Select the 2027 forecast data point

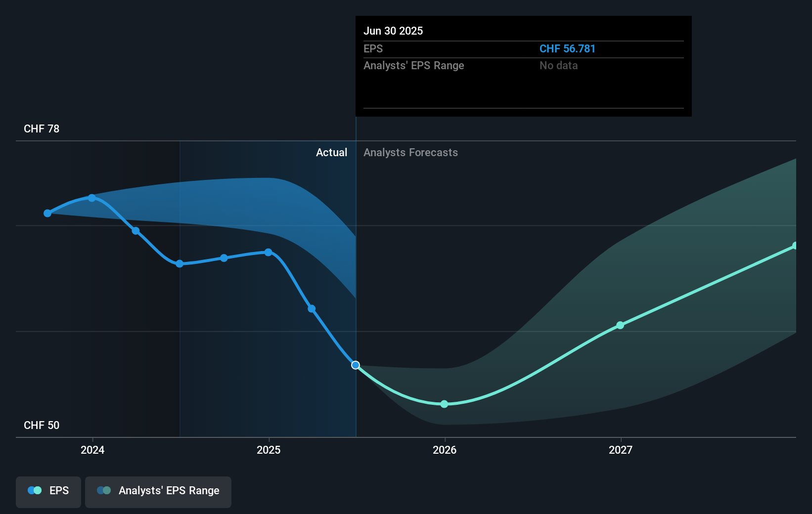click(x=620, y=325)
